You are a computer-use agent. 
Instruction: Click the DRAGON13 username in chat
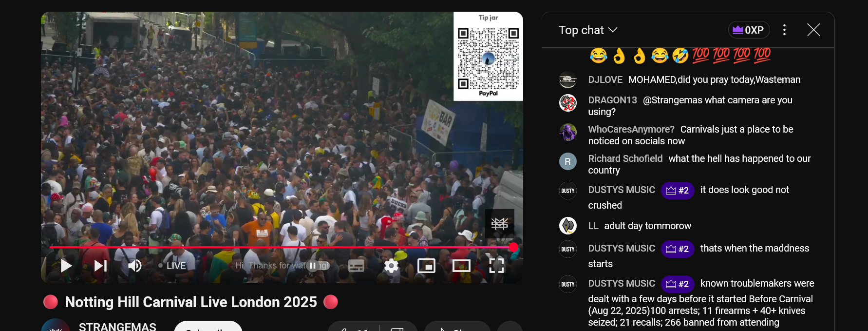click(x=612, y=100)
